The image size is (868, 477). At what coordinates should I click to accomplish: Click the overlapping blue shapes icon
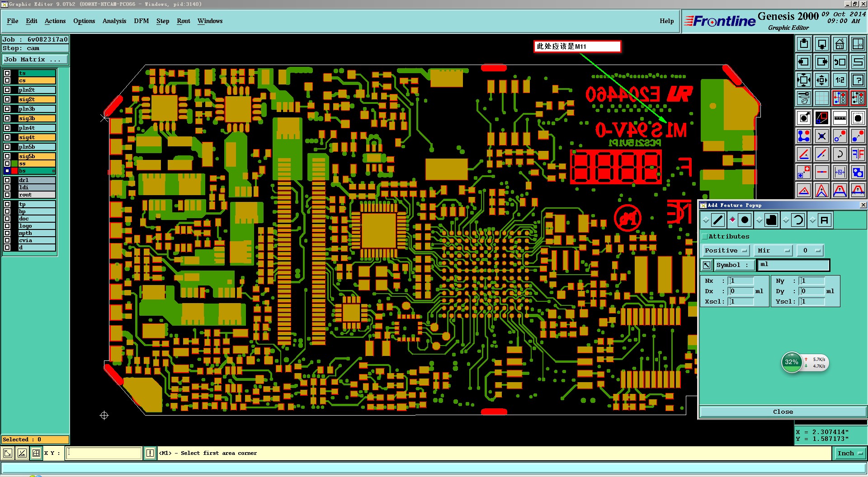(x=858, y=172)
